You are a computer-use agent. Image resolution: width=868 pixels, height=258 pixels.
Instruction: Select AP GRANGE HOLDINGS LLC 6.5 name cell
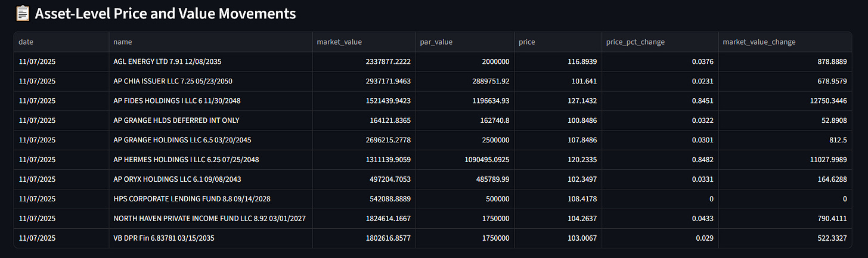[210, 140]
